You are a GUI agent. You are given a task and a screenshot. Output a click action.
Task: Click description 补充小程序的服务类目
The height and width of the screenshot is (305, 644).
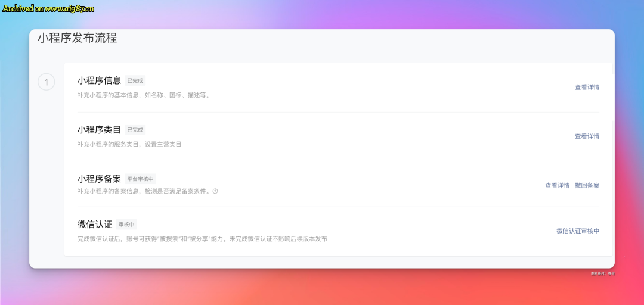(129, 145)
